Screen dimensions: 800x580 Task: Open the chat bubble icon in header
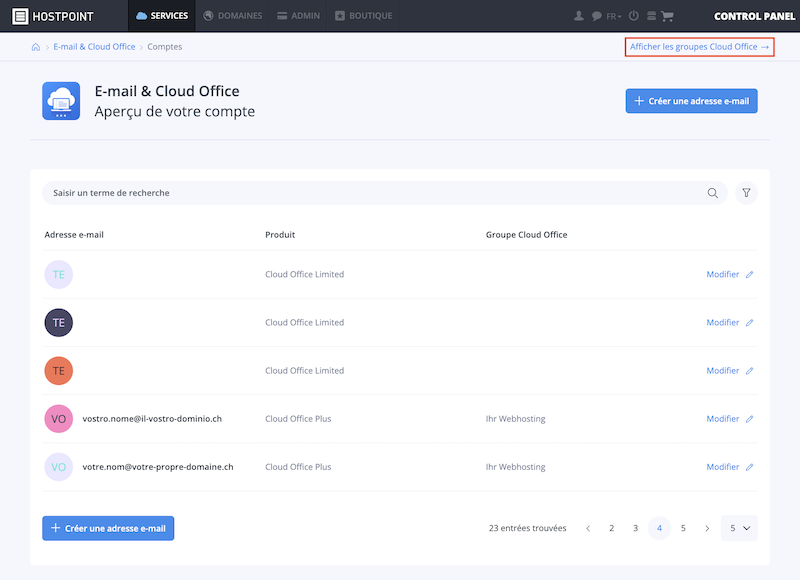[596, 16]
